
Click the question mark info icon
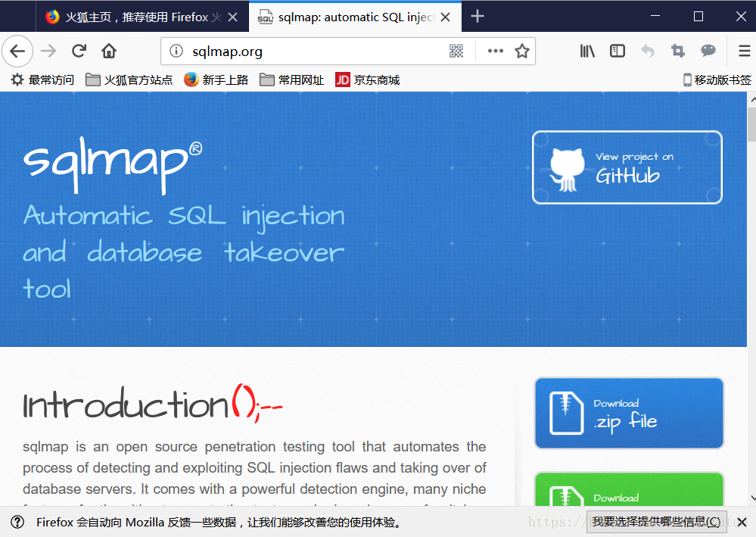17,522
